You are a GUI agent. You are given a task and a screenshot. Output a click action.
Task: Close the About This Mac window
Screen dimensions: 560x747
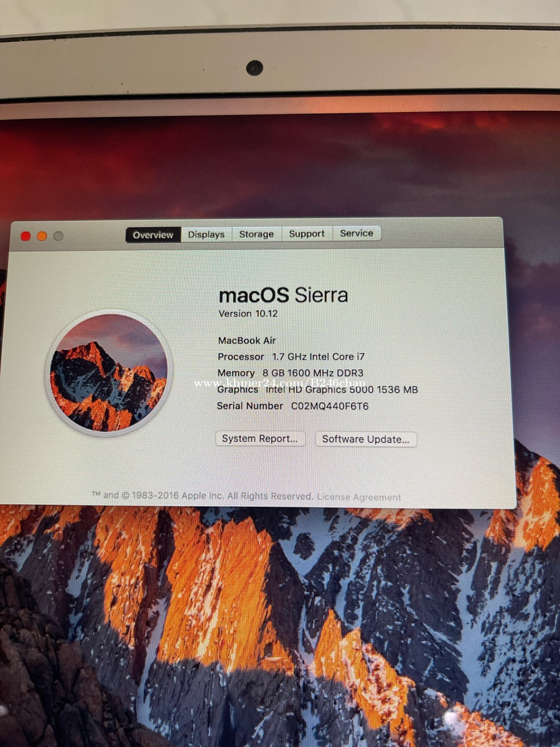tap(26, 236)
